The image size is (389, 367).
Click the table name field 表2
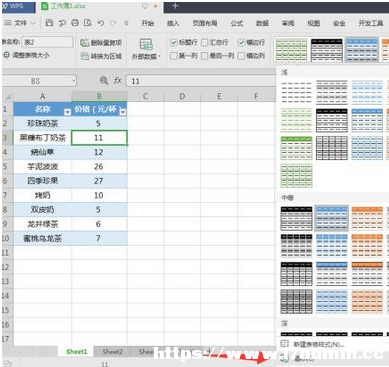tap(48, 42)
